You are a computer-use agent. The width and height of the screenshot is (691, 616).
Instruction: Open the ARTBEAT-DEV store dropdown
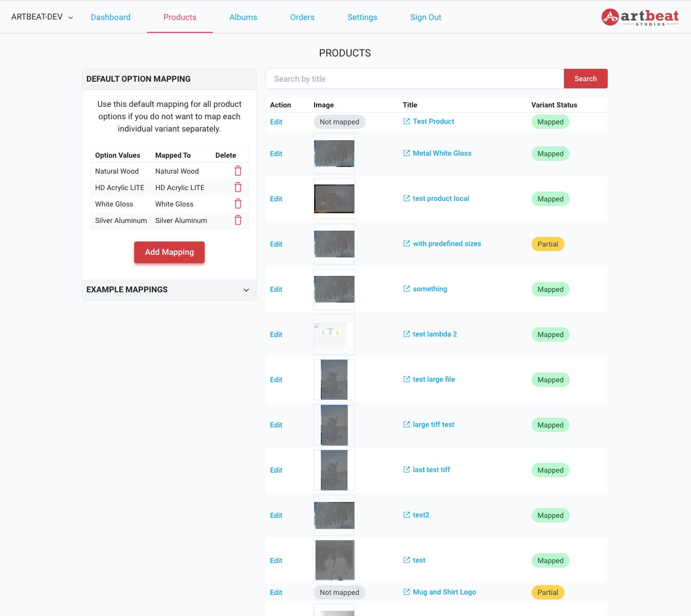[x=42, y=17]
